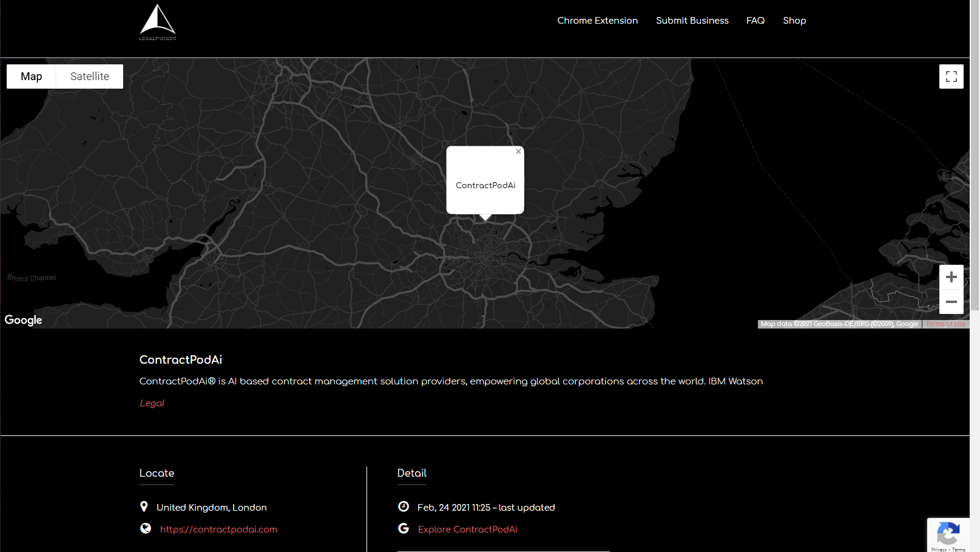Screen dimensions: 980x552
Task: Click the ContractPodAi heading
Action: click(181, 359)
